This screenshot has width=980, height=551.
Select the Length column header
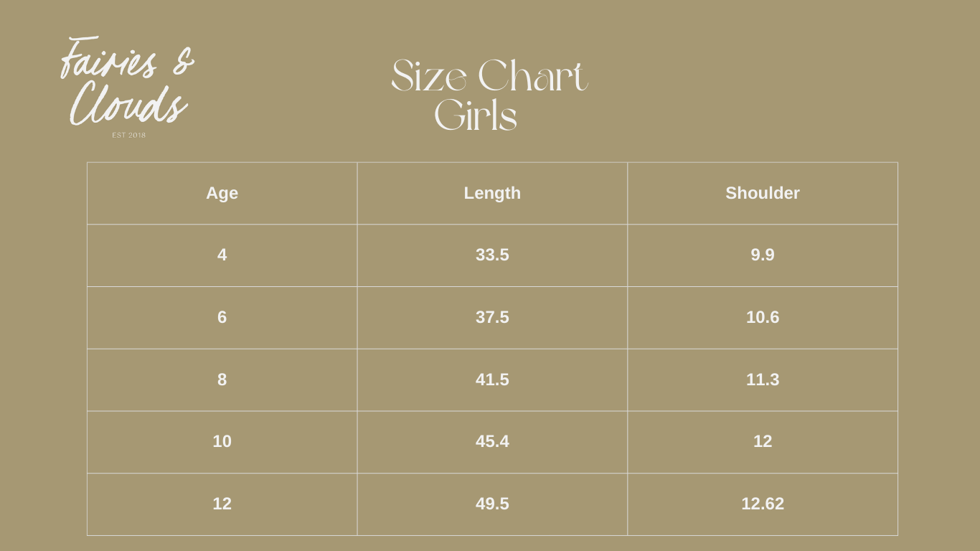click(492, 193)
